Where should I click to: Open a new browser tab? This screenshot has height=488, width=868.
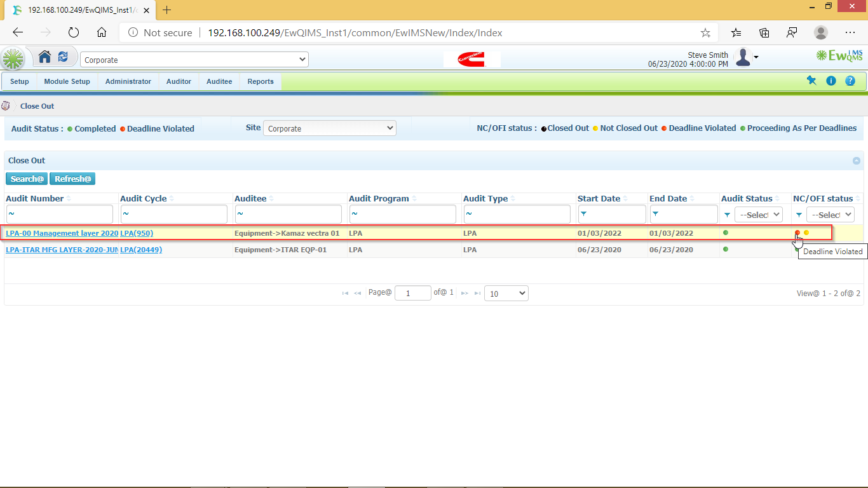tap(167, 10)
